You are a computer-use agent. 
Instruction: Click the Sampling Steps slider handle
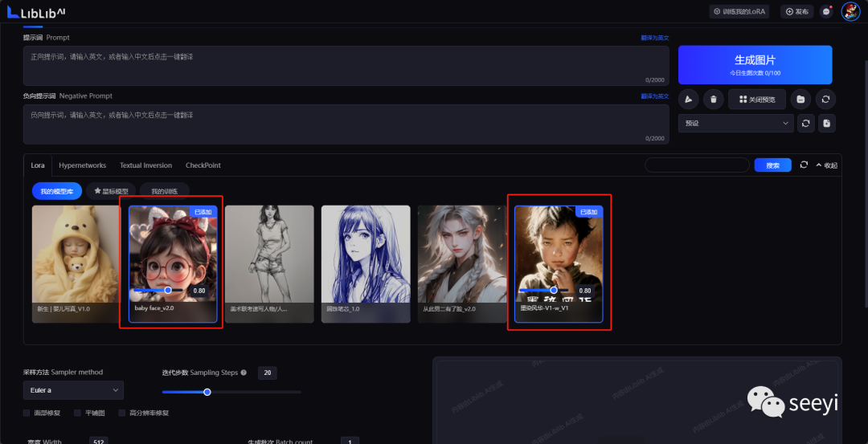pos(207,392)
